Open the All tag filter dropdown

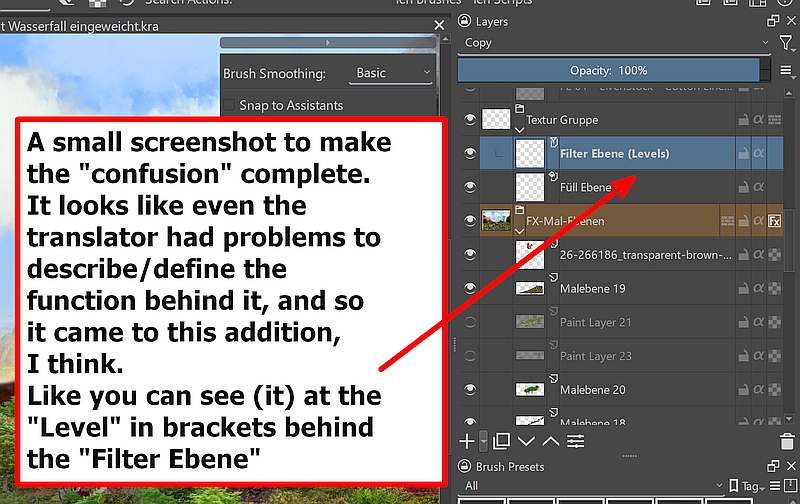pyautogui.click(x=593, y=486)
